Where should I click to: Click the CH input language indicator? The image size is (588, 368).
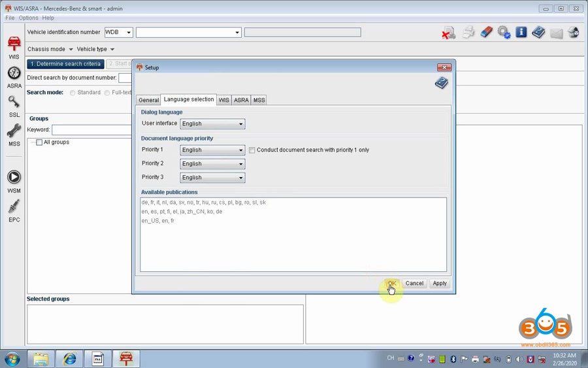(391, 358)
